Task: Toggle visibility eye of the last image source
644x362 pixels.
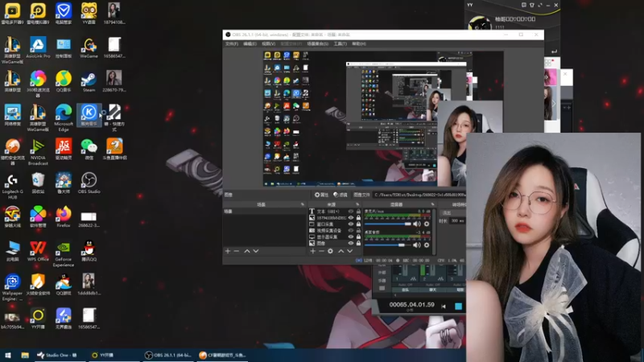Action: coord(351,244)
